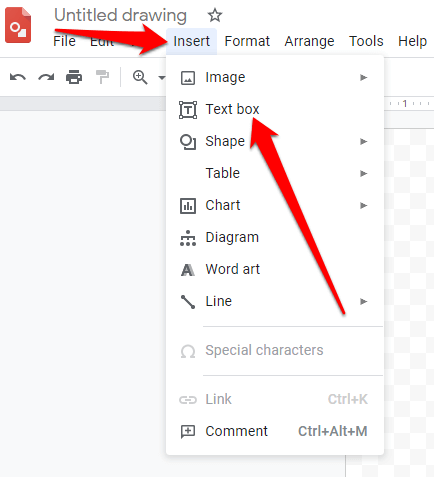Select the Shape menu entry
This screenshot has width=434, height=477.
coord(275,142)
